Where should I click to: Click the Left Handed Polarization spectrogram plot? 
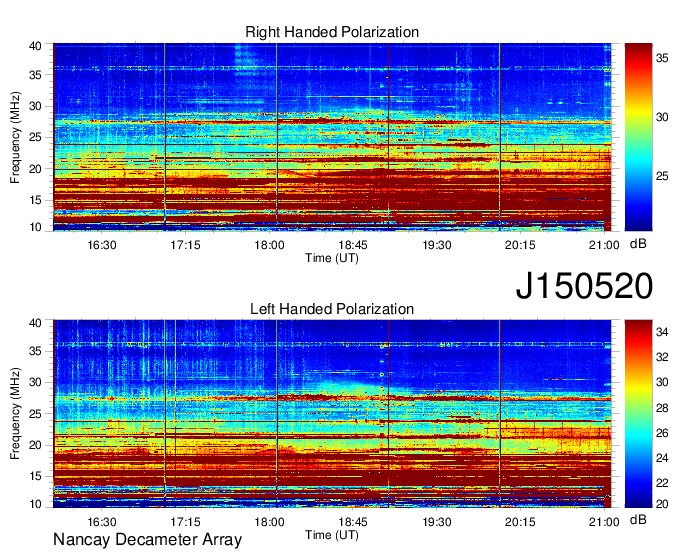coord(332,414)
